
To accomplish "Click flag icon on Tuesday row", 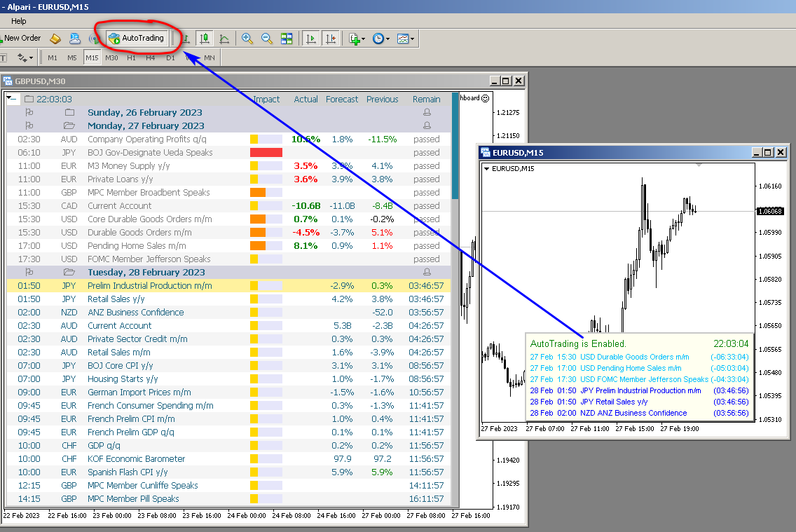I will click(29, 272).
